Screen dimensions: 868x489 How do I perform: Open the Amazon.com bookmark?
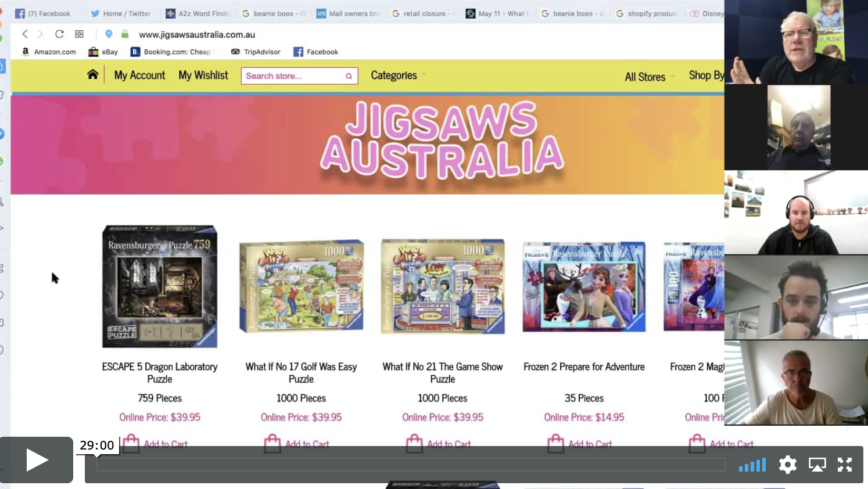(x=49, y=52)
